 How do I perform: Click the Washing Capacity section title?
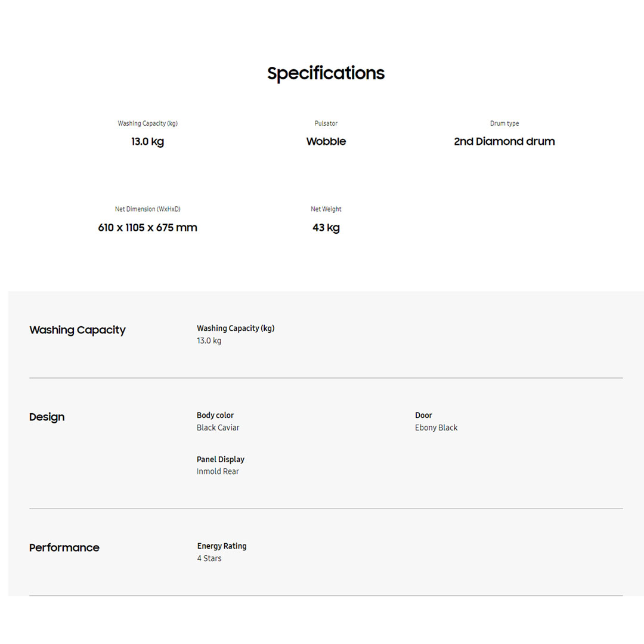[x=78, y=330]
